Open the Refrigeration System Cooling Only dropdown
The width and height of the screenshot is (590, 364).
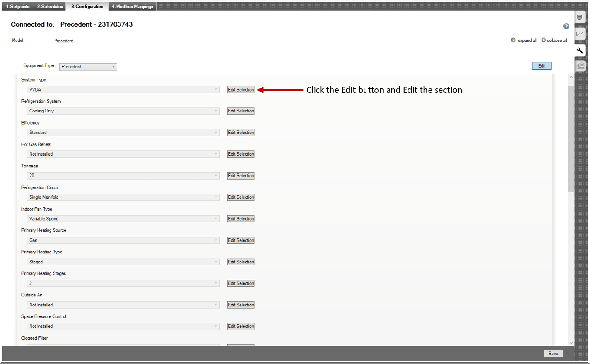point(123,111)
